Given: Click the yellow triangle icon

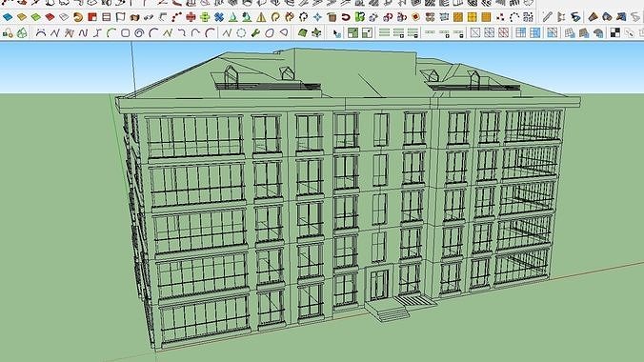Looking at the screenshot, I should (x=261, y=17).
